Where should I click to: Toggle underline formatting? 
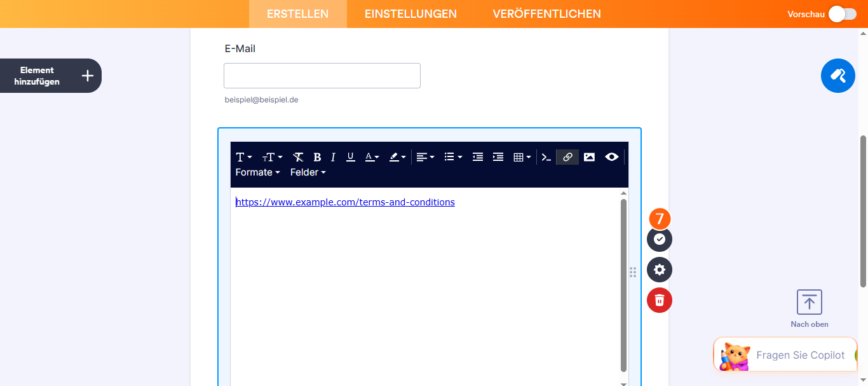[350, 157]
